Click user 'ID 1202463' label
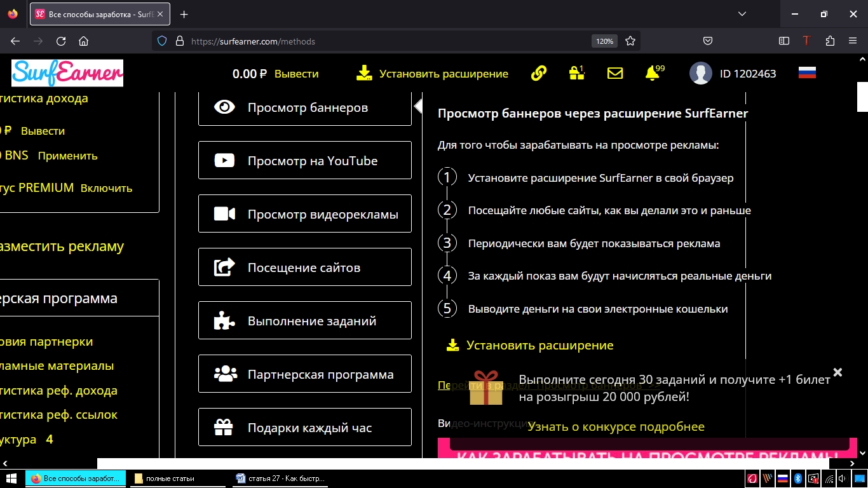868x488 pixels. [748, 74]
